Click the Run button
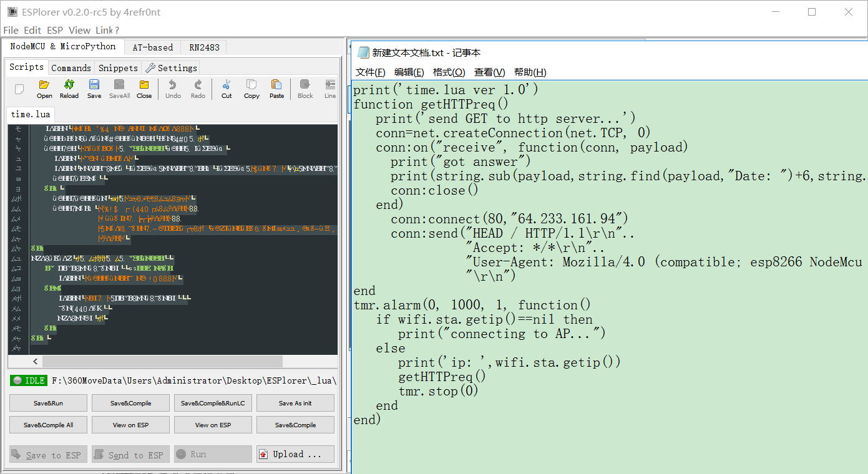 coord(213,454)
